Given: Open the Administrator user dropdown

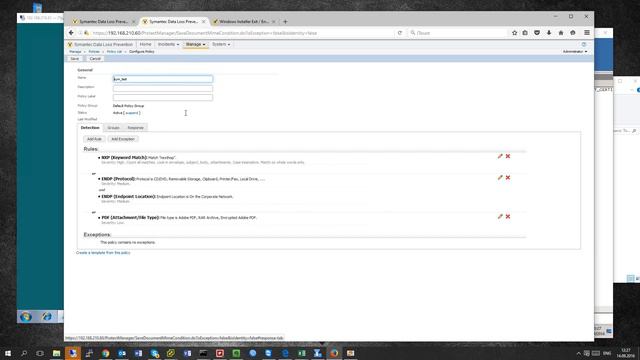Looking at the screenshot, I should click(x=575, y=51).
